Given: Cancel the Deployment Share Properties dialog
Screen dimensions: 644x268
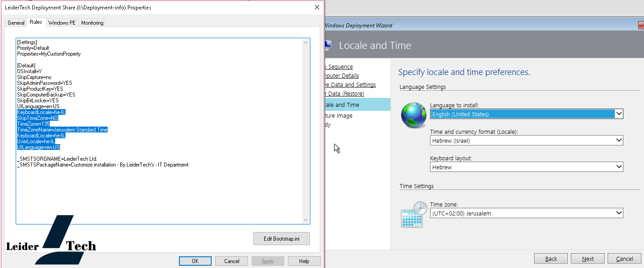Looking at the screenshot, I should pyautogui.click(x=231, y=261).
